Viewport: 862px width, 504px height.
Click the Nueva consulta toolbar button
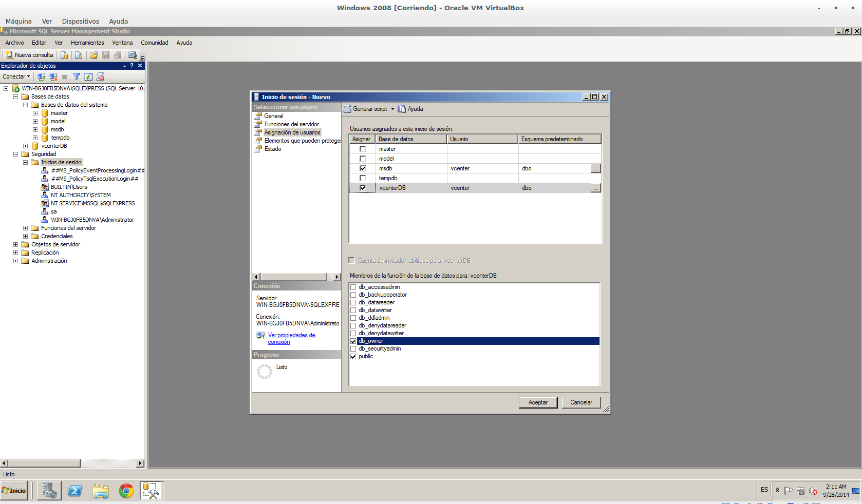point(29,55)
